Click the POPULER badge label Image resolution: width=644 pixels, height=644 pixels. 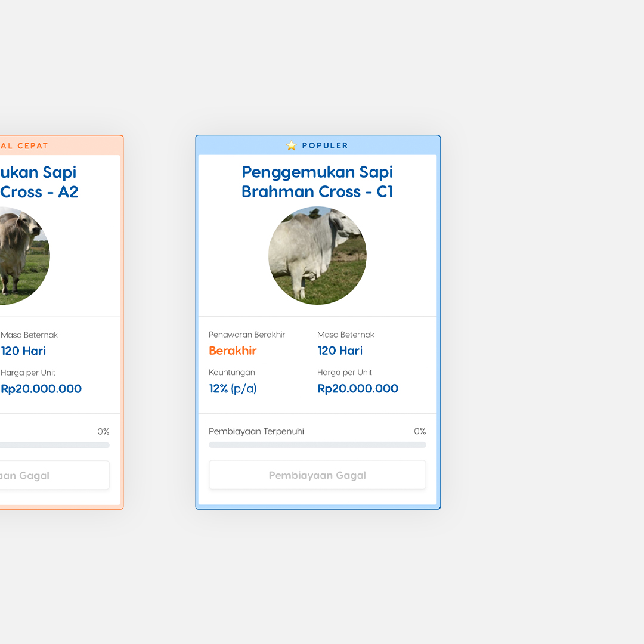324,145
